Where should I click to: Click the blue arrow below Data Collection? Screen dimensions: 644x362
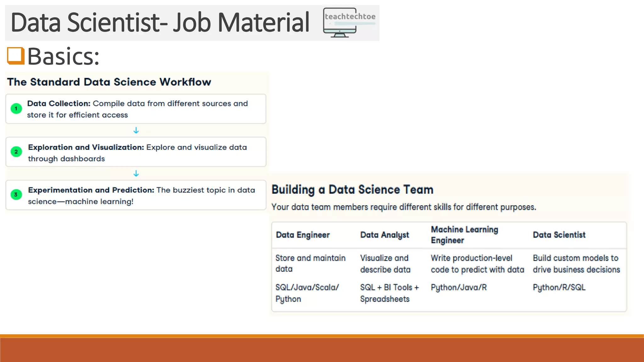coord(136,130)
